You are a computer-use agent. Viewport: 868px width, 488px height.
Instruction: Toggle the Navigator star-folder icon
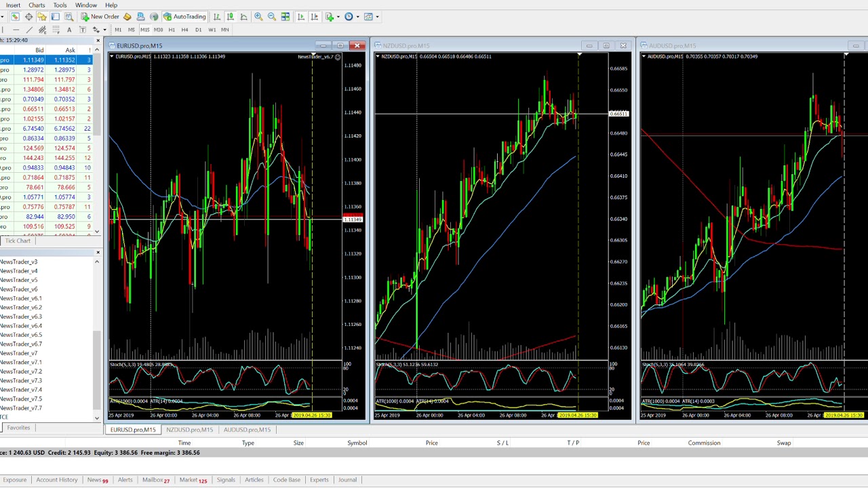pos(42,16)
